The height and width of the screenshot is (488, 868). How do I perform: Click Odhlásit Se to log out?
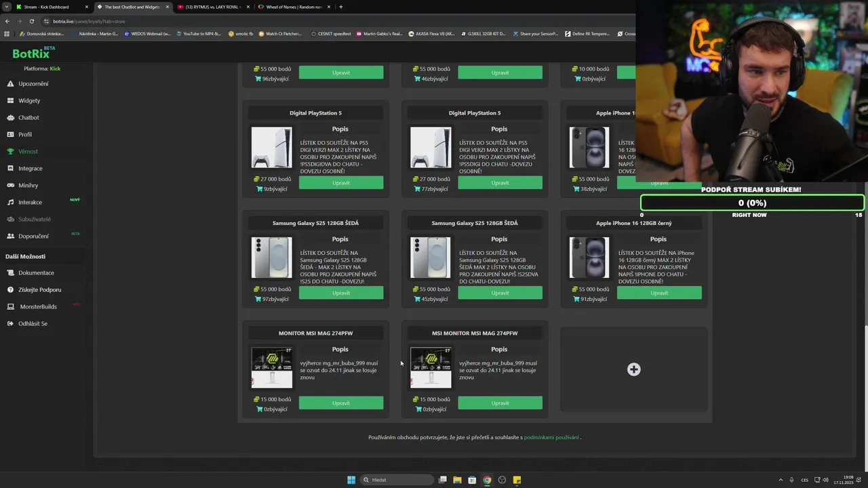click(x=33, y=324)
